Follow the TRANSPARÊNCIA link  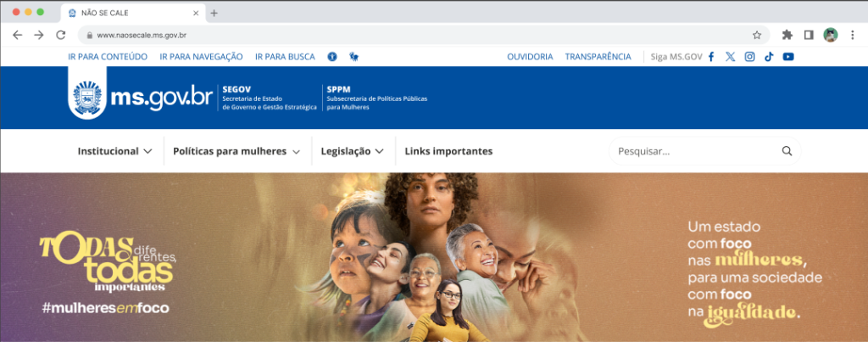click(598, 57)
